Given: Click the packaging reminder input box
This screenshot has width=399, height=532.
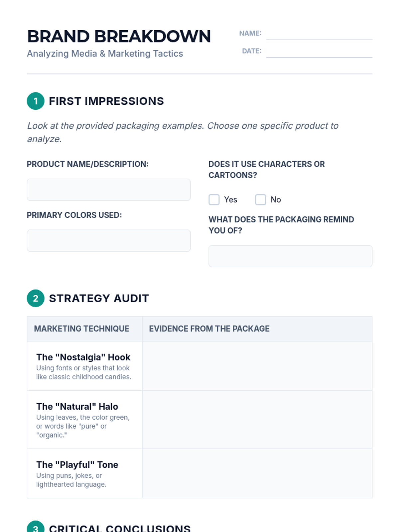Looking at the screenshot, I should pos(291,256).
